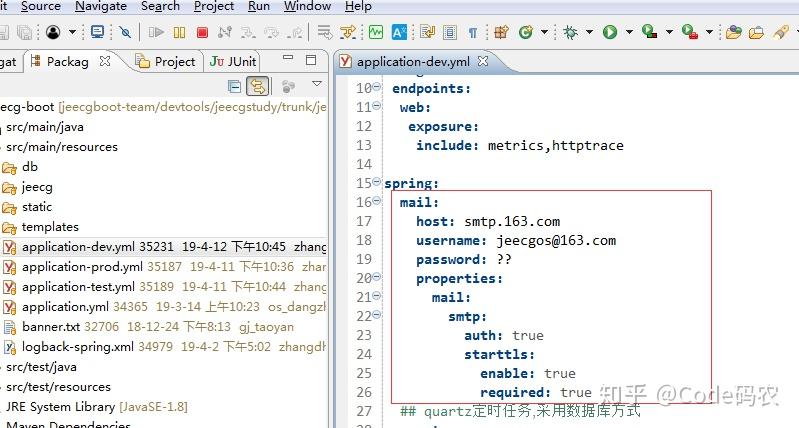Click the Open Type folder icon
The image size is (799, 428).
(x=733, y=33)
